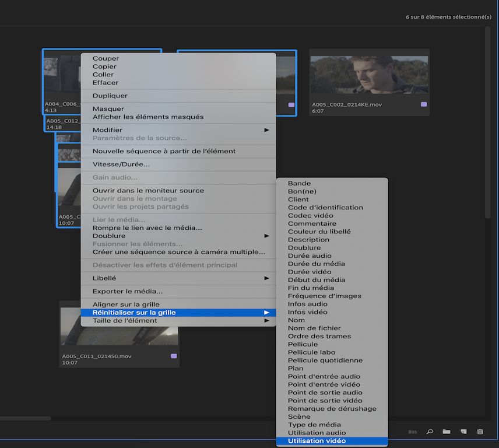
Task: Choose Couper from the context menu
Action: 178,58
